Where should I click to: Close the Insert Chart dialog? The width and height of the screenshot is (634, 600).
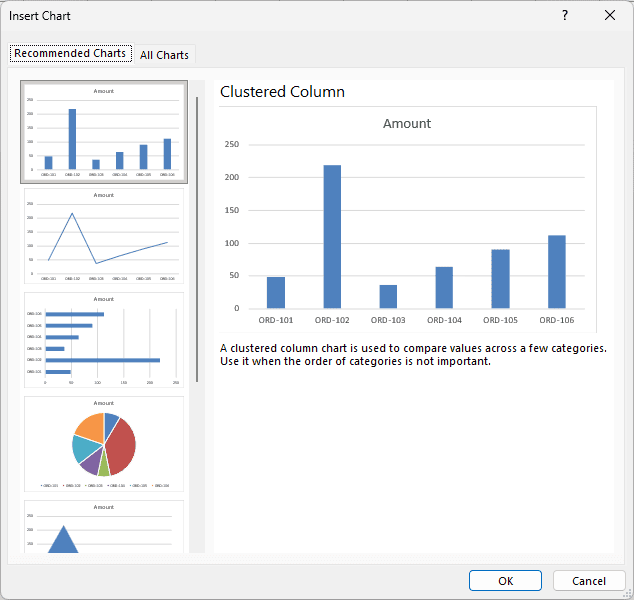click(x=610, y=15)
